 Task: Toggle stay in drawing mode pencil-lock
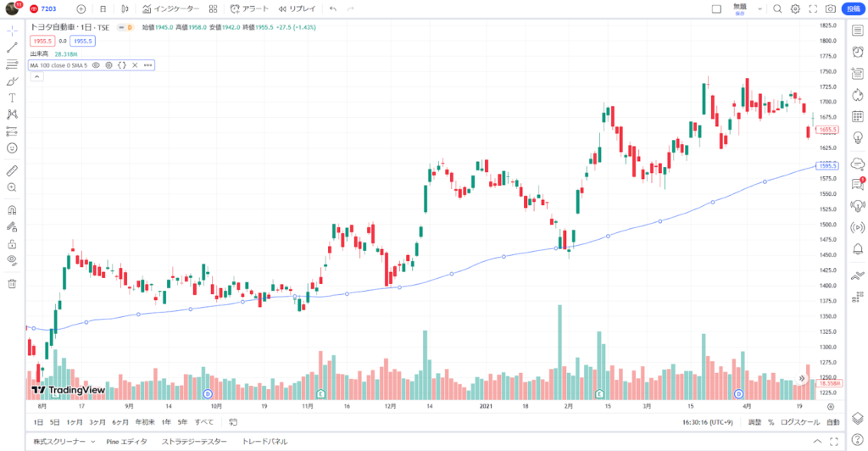[12, 227]
